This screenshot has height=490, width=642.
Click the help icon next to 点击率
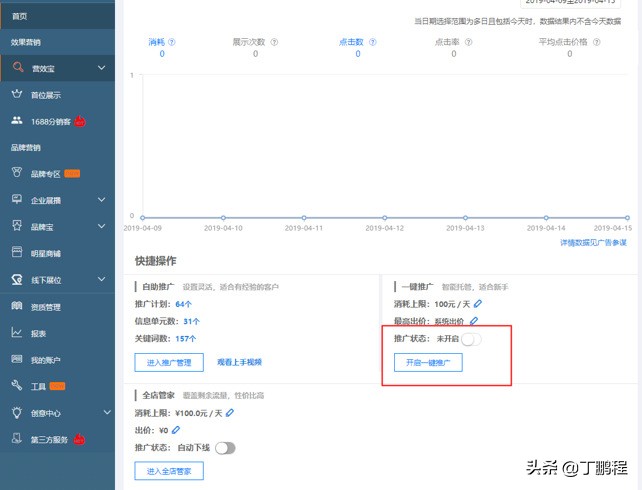[x=468, y=42]
